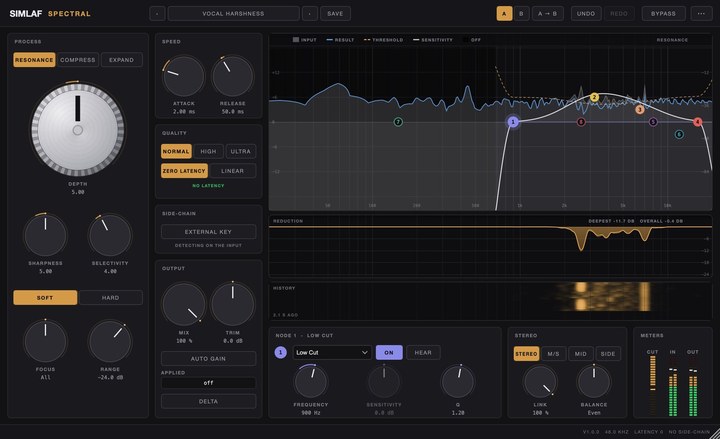The image size is (720, 439).
Task: Switch process mode to Compress
Action: coord(78,60)
